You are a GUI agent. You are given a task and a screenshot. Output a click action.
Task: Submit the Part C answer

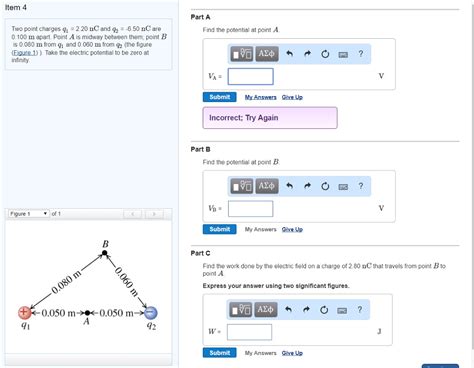220,353
